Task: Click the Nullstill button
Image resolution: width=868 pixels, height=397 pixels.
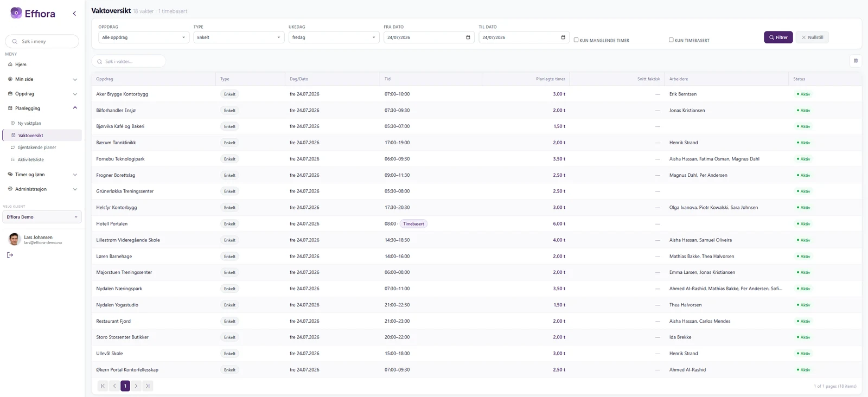Action: [812, 37]
